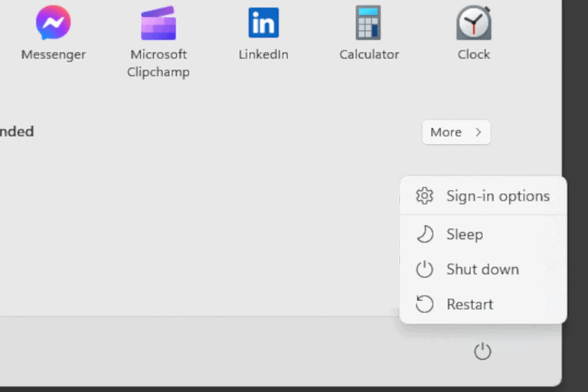The height and width of the screenshot is (392, 588).
Task: Choose Sleep from the power menu
Action: (465, 234)
